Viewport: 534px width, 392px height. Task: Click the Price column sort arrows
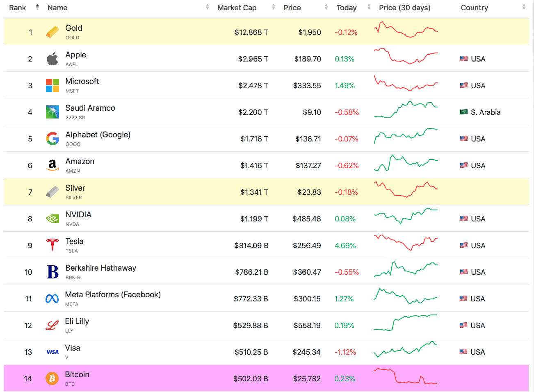point(326,7)
